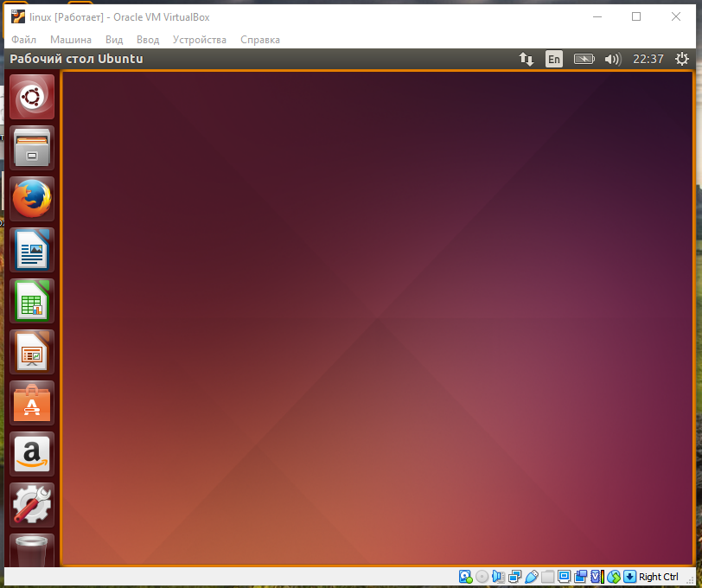Image resolution: width=702 pixels, height=588 pixels.
Task: Minimize the VirtualBox window
Action: 597,16
